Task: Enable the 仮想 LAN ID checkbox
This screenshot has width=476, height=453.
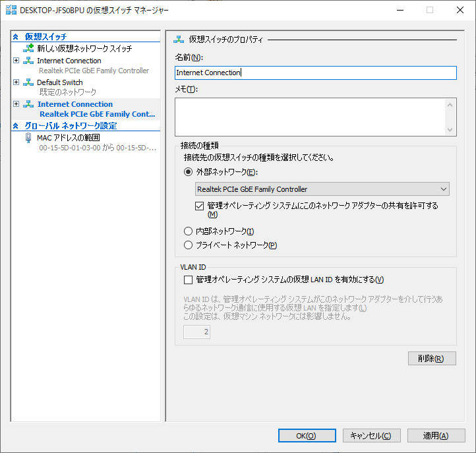Action: (x=188, y=280)
